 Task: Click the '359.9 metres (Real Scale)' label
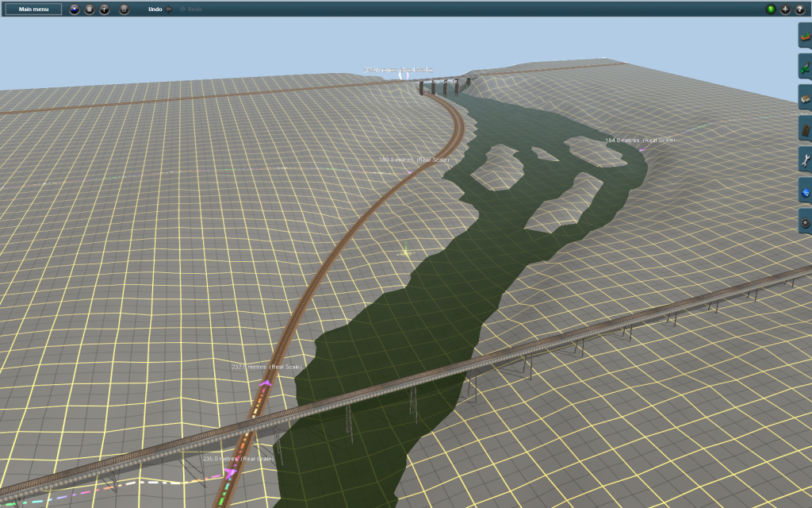414,160
